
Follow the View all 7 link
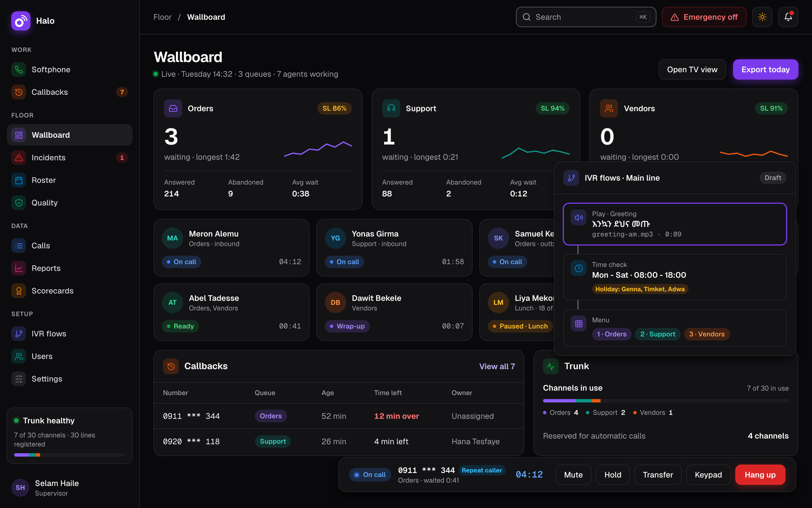click(x=497, y=366)
